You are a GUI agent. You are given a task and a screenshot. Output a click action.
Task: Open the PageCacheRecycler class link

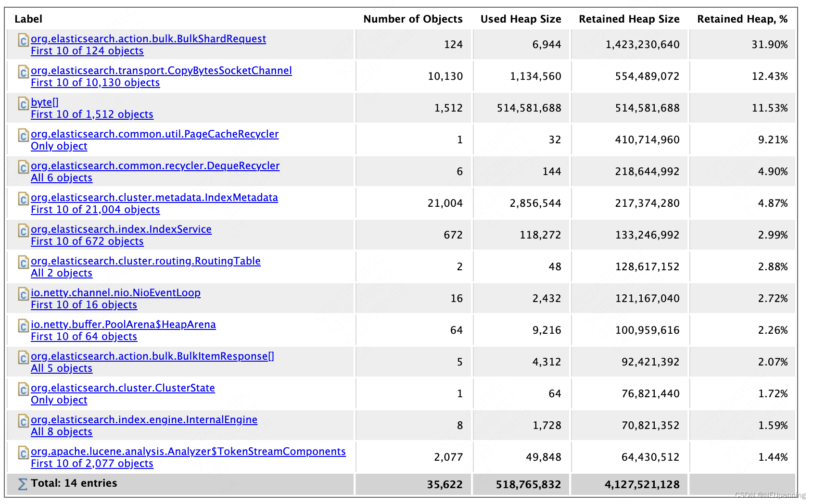pos(154,134)
